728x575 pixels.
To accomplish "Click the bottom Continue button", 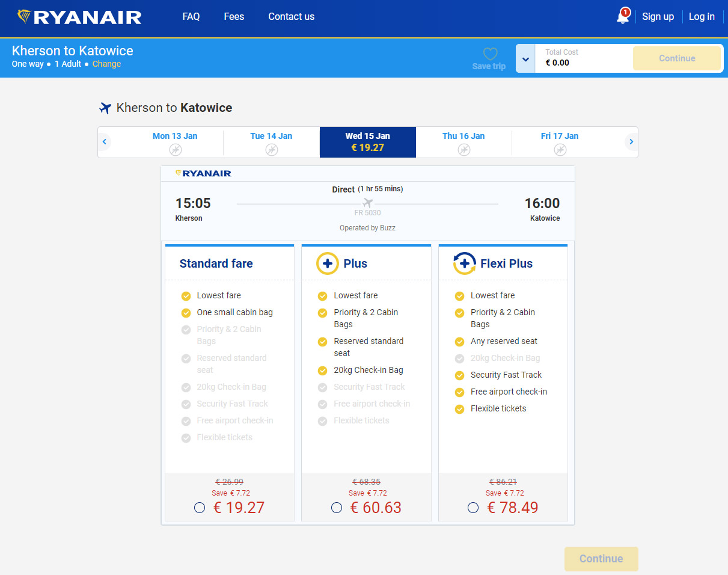I will pyautogui.click(x=601, y=559).
